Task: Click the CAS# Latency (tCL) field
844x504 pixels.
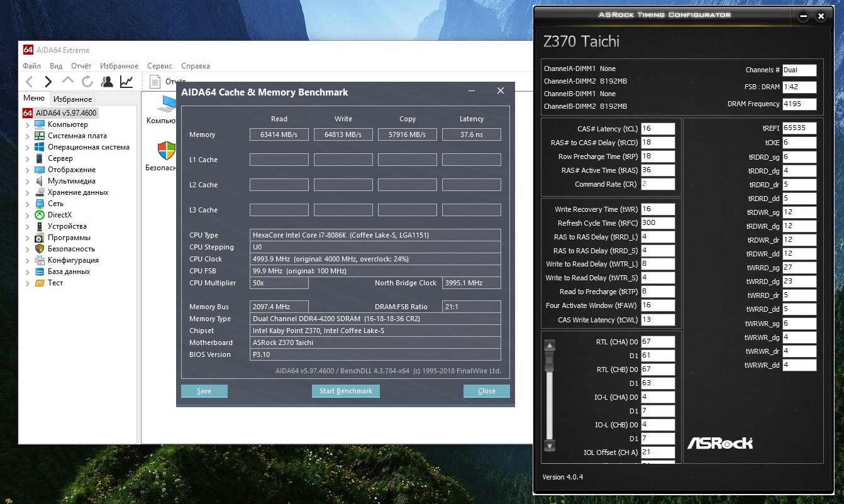Action: (657, 129)
